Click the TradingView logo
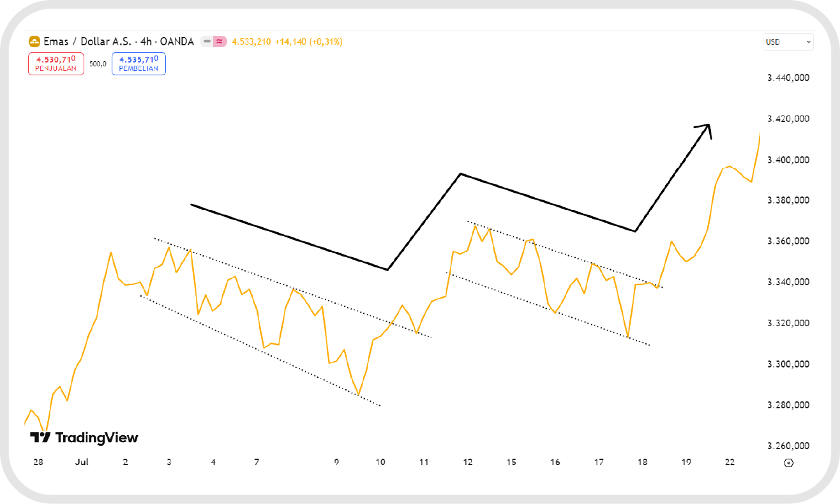Image resolution: width=840 pixels, height=504 pixels. [84, 438]
